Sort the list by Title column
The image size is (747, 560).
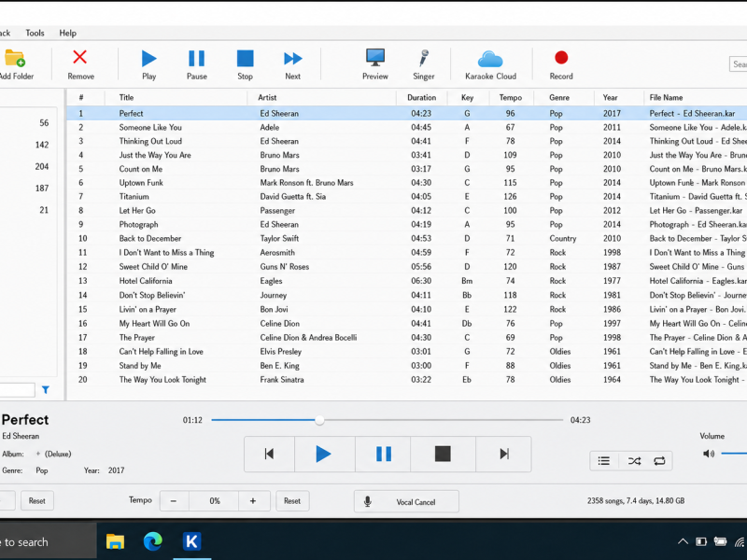(126, 98)
